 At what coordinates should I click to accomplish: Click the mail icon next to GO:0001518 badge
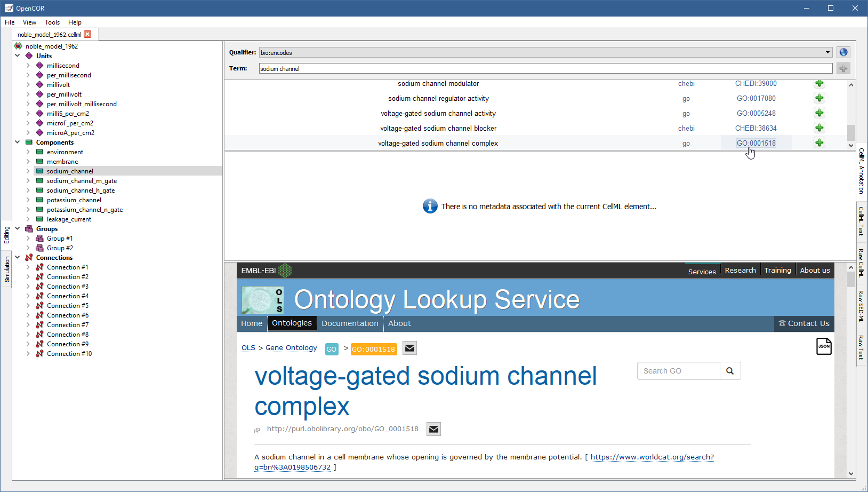409,348
